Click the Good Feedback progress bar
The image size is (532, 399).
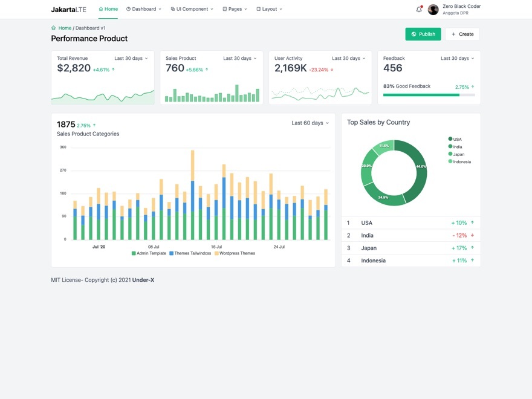point(429,95)
